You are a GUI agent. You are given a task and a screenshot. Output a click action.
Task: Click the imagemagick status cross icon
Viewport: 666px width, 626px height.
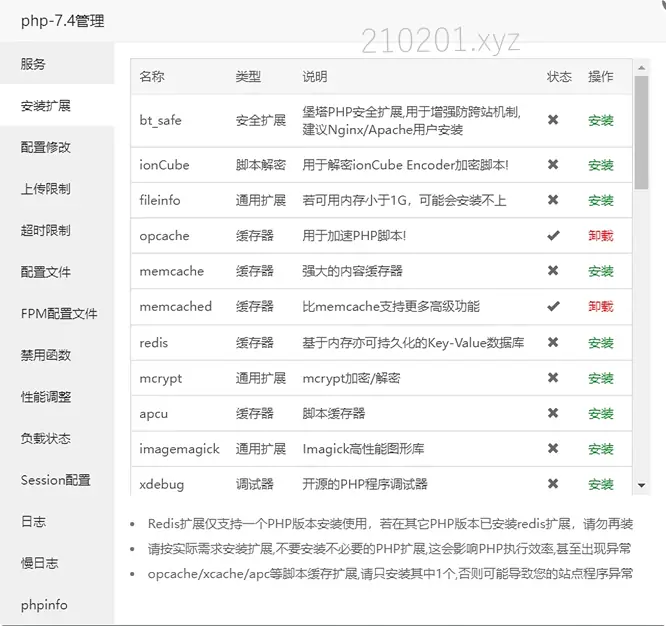pyautogui.click(x=553, y=448)
